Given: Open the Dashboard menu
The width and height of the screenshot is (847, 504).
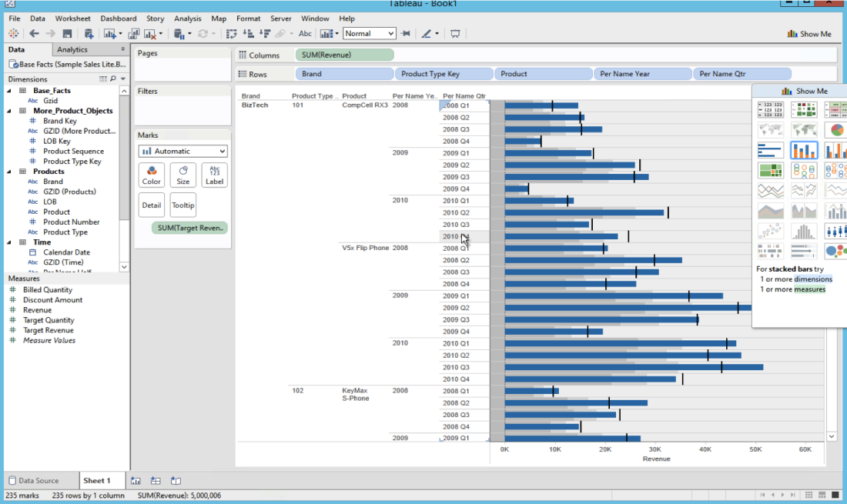Looking at the screenshot, I should pyautogui.click(x=119, y=18).
